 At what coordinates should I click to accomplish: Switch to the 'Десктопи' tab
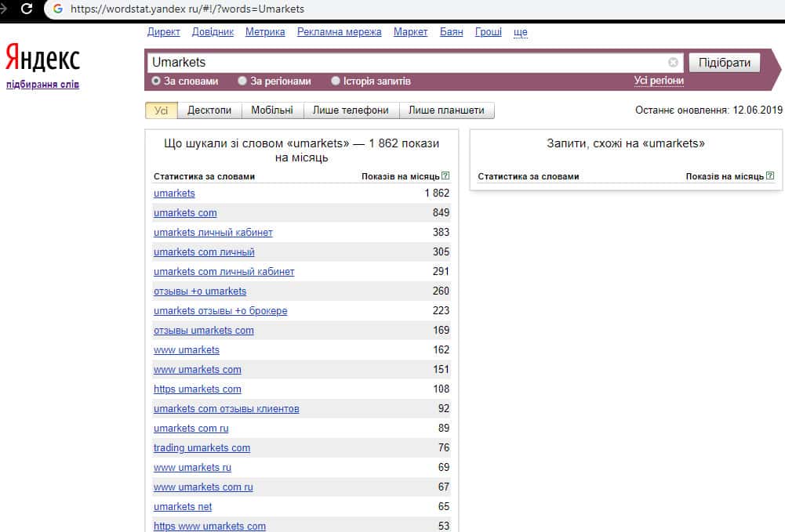click(x=209, y=110)
